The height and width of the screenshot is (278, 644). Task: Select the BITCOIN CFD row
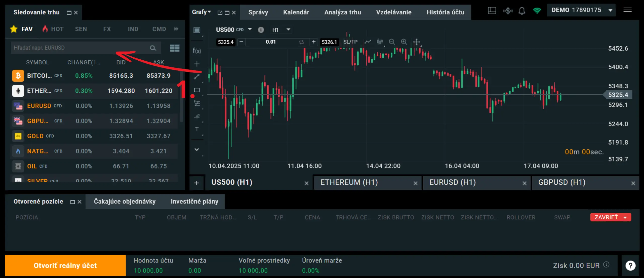point(94,76)
